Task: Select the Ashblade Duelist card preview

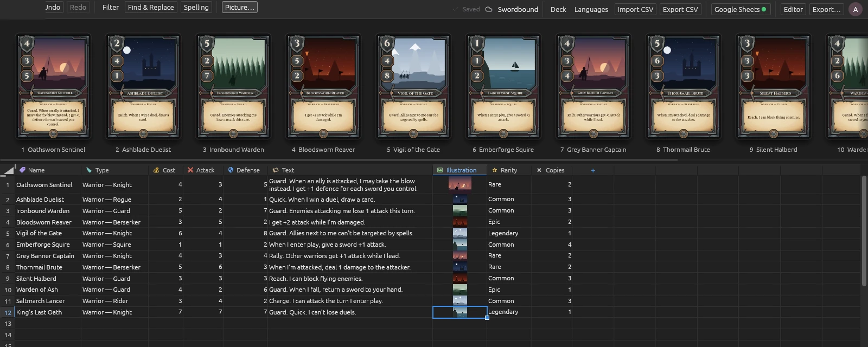Action: pyautogui.click(x=143, y=87)
